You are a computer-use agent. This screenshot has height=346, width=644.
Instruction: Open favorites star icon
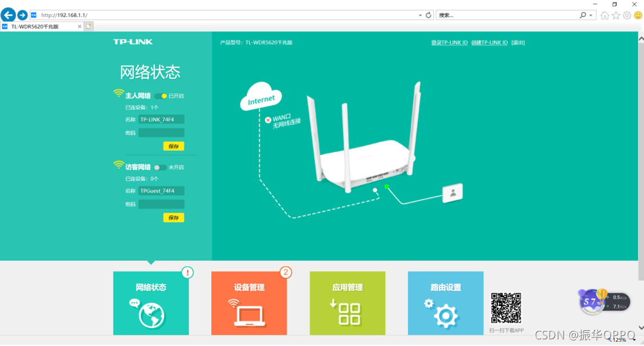(616, 16)
